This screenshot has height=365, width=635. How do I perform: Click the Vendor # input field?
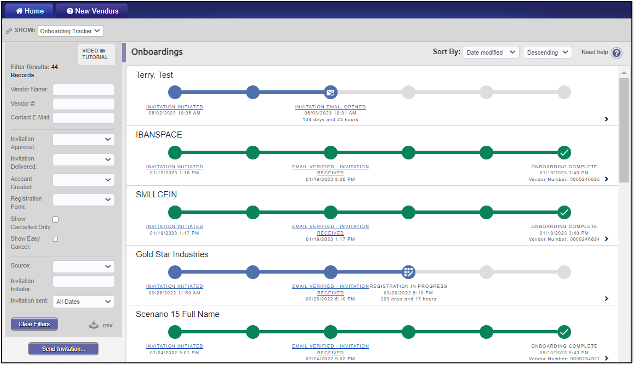(83, 104)
